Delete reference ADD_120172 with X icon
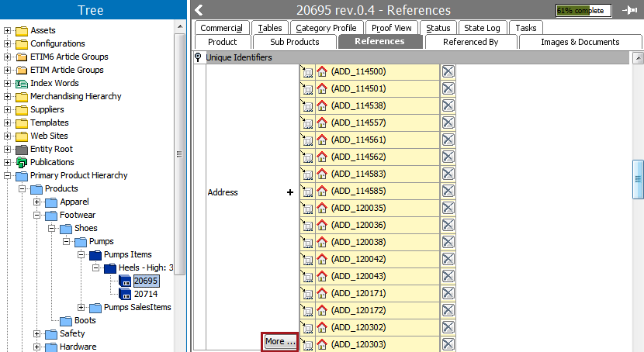Screen dimensions: 644x352 (x=448, y=310)
